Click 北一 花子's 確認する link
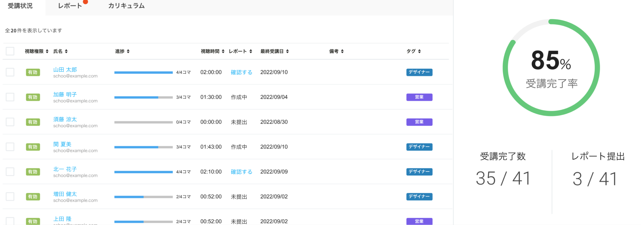This screenshot has width=644, height=225. [241, 172]
